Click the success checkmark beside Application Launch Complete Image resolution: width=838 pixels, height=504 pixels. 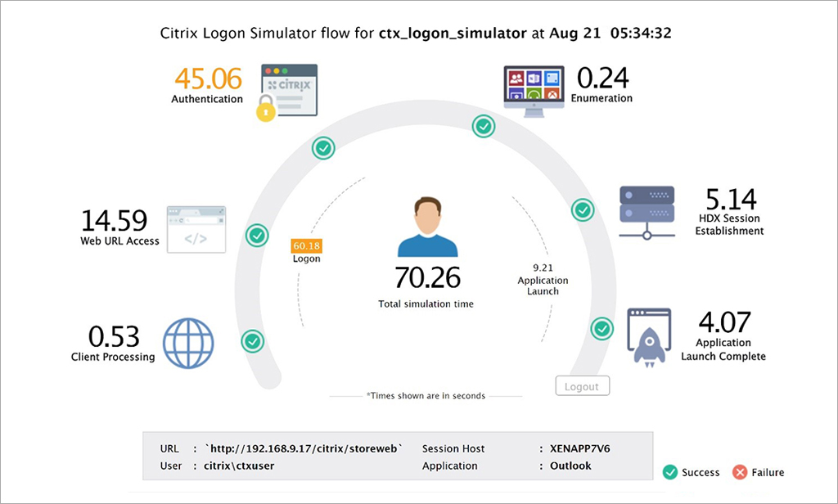[x=601, y=328]
